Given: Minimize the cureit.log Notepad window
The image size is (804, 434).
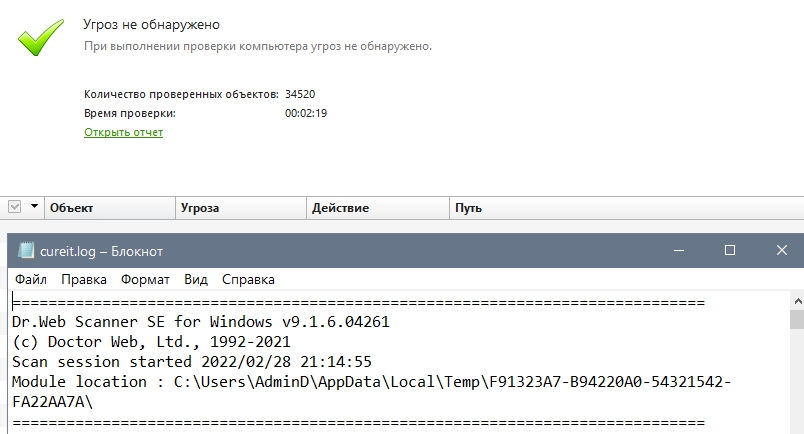Looking at the screenshot, I should tap(679, 250).
